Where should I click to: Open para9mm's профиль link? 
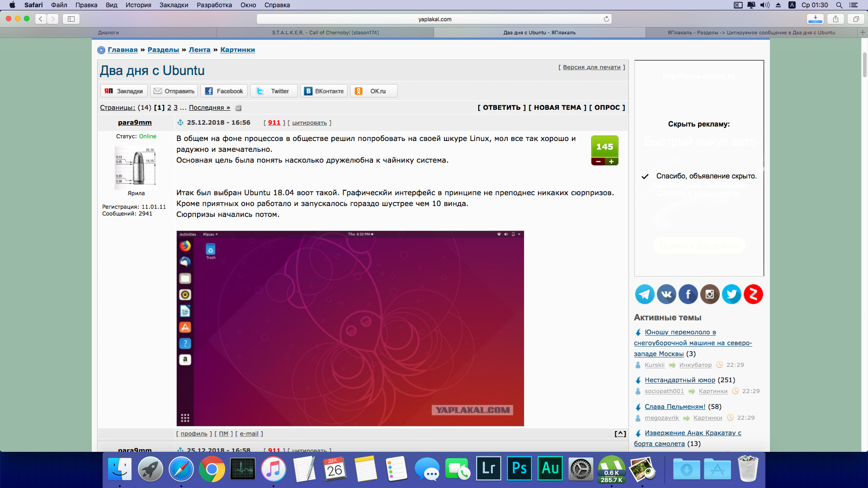194,434
